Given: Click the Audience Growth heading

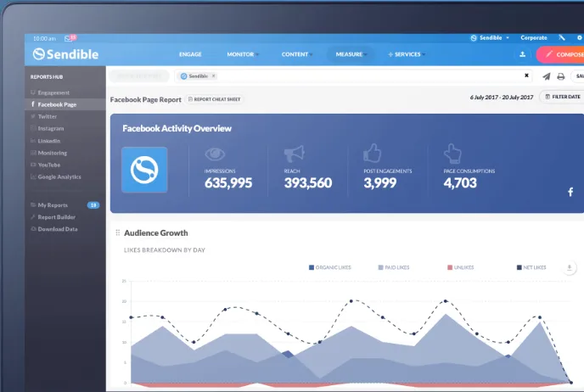Looking at the screenshot, I should click(x=156, y=233).
